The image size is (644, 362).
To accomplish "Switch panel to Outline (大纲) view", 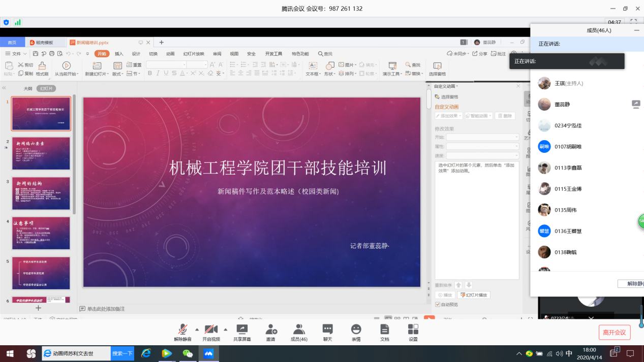I will 28,88.
